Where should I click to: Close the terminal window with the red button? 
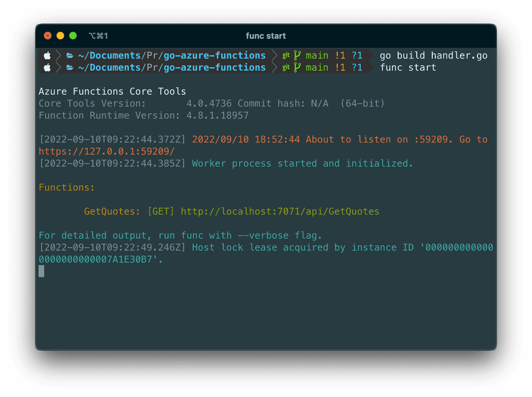tap(48, 36)
